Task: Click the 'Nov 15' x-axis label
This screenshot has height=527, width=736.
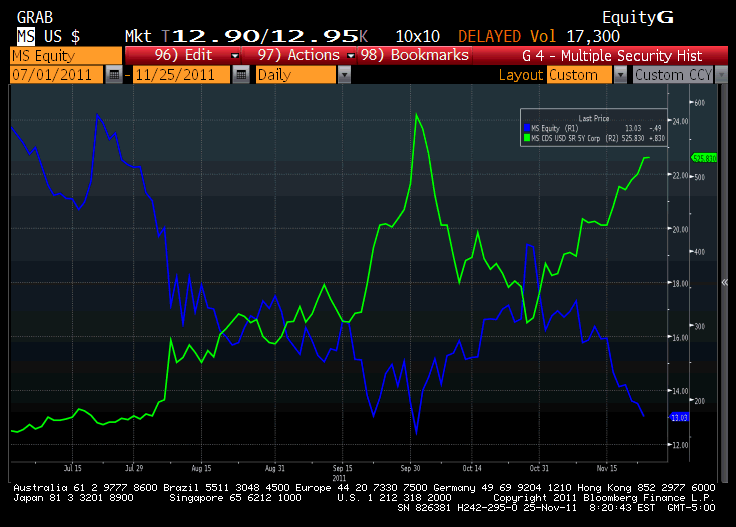Action: tap(607, 468)
